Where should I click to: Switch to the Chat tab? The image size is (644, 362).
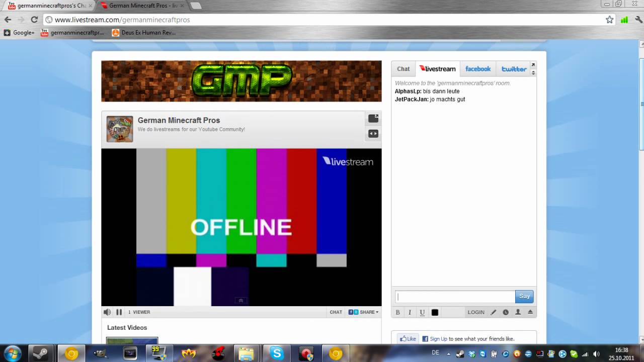(404, 69)
